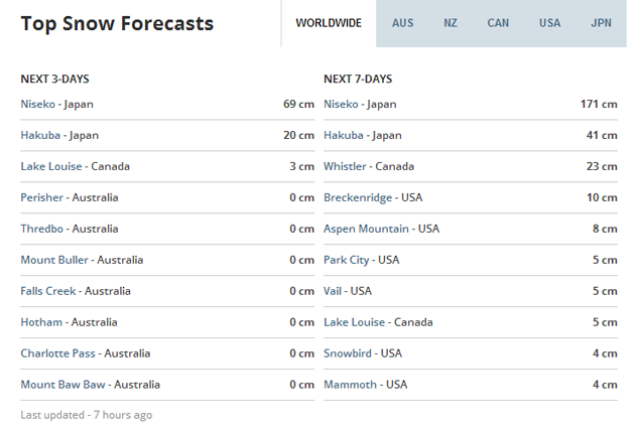Select the Thredbo - Australia link

tap(69, 229)
